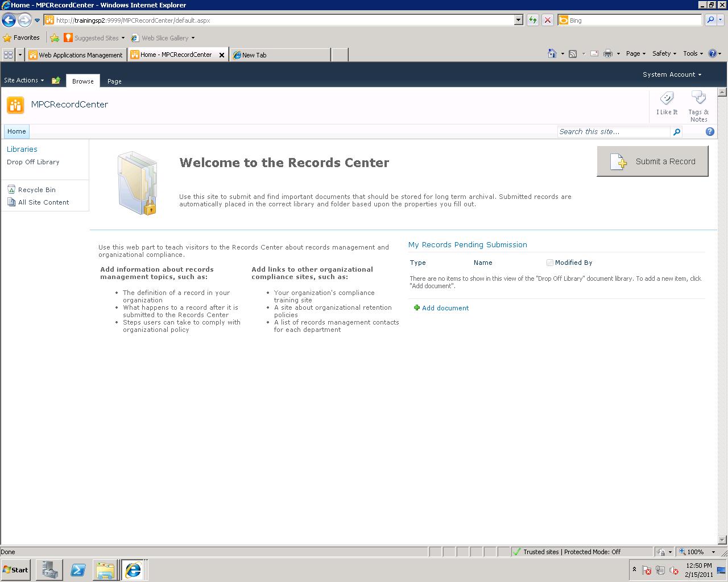Open the Site Actions dropdown
The image size is (728, 582).
coord(23,80)
